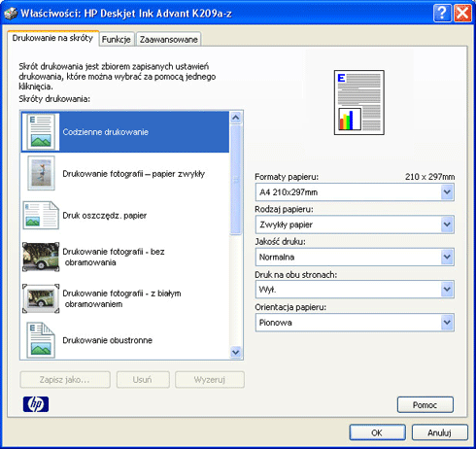Click the shortcuts list scroll up arrow

pos(236,118)
